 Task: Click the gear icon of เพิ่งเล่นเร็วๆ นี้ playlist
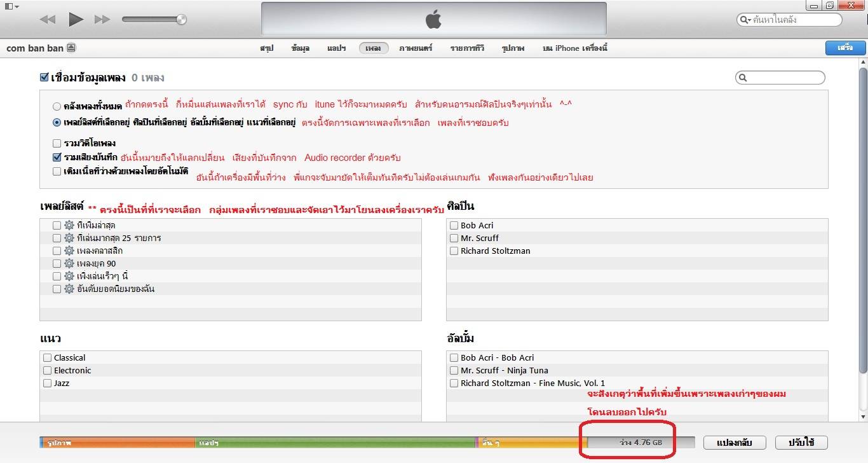pyautogui.click(x=69, y=276)
